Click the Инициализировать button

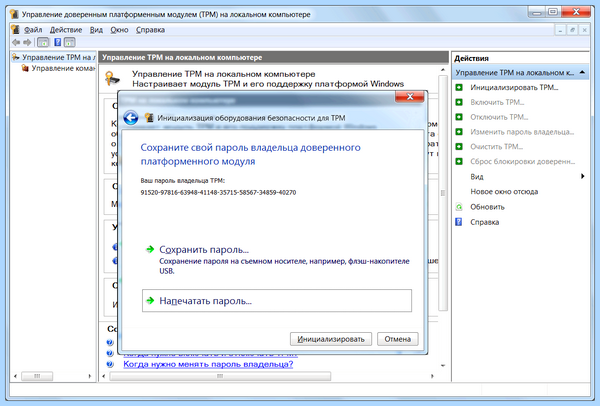331,339
